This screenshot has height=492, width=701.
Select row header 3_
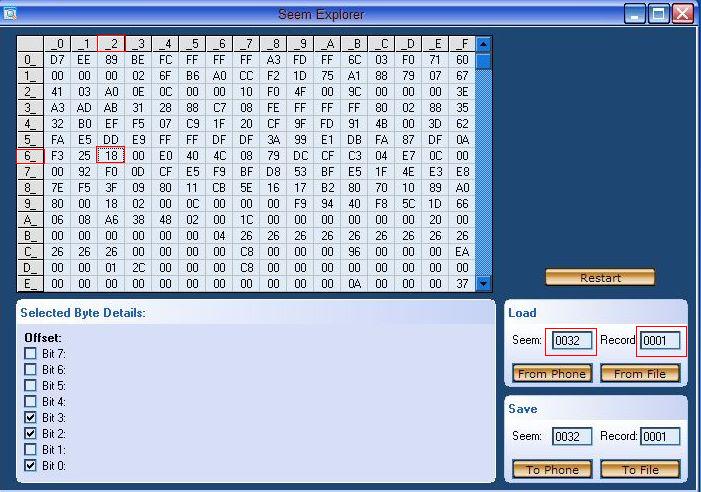click(30, 108)
